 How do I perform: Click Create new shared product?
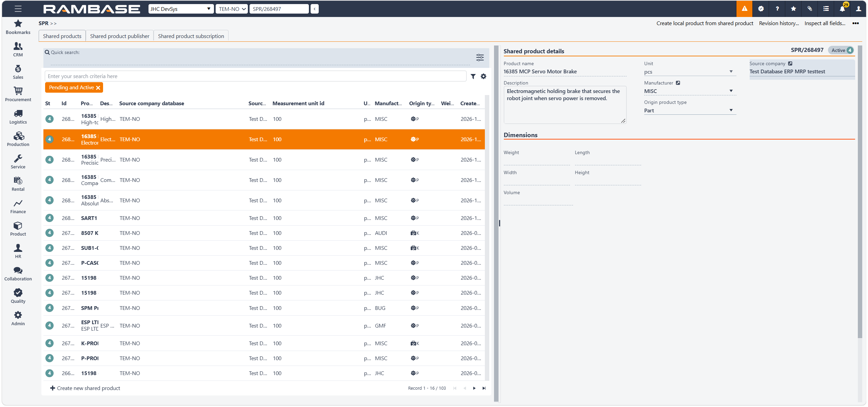[85, 388]
